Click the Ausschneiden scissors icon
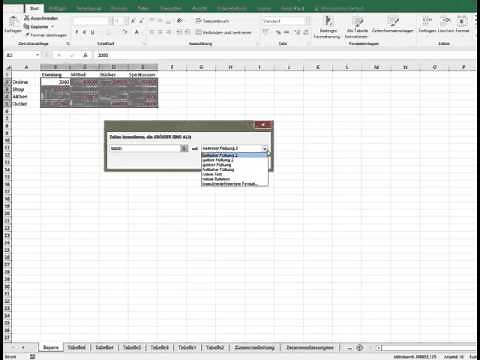480x360 pixels. click(x=27, y=18)
